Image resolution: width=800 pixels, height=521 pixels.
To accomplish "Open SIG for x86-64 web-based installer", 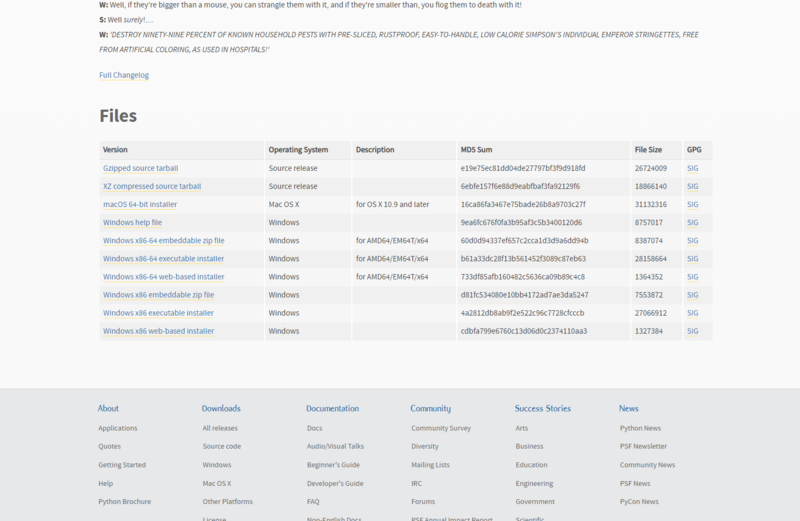I will [692, 277].
